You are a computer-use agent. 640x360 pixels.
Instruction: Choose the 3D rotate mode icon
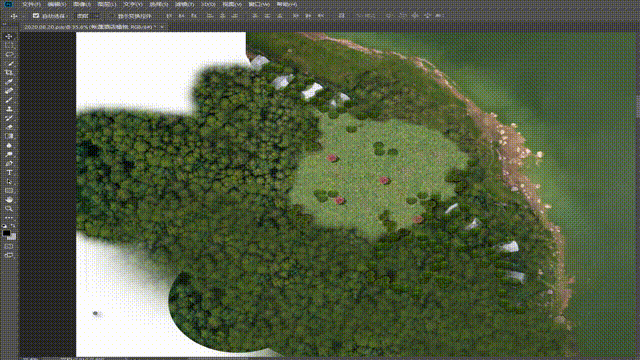[x=389, y=16]
